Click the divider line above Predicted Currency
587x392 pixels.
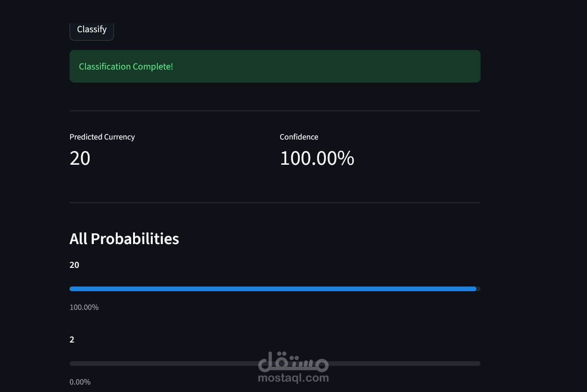[x=275, y=111]
